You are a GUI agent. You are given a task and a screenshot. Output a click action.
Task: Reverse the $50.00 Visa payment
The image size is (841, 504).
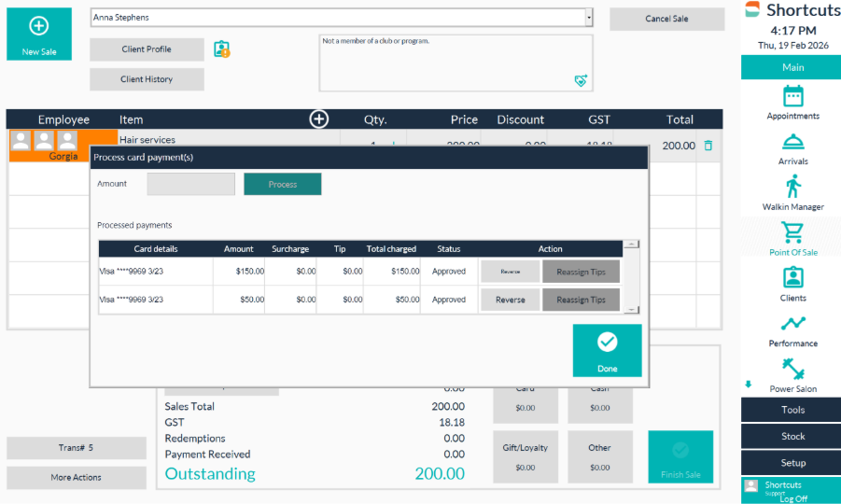510,300
